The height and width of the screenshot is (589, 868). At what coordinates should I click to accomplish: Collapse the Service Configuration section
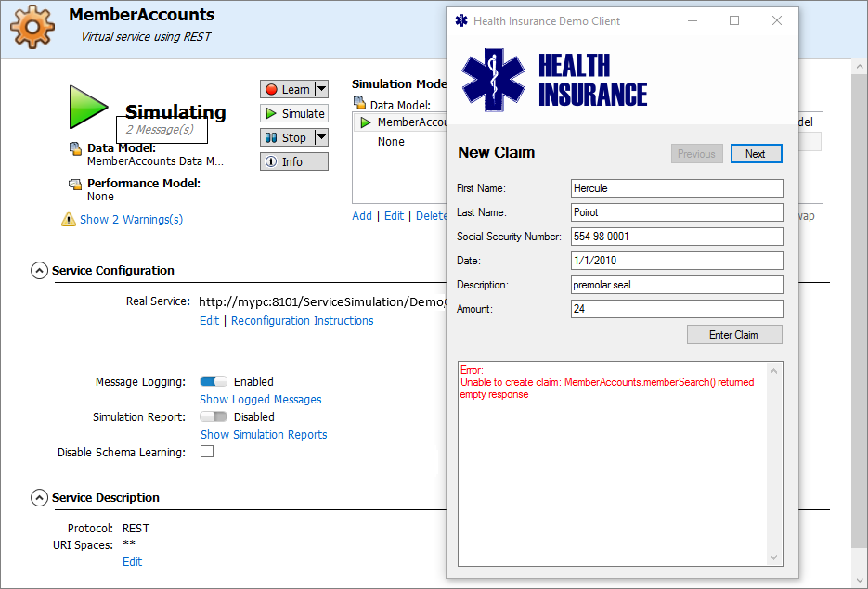coord(39,271)
